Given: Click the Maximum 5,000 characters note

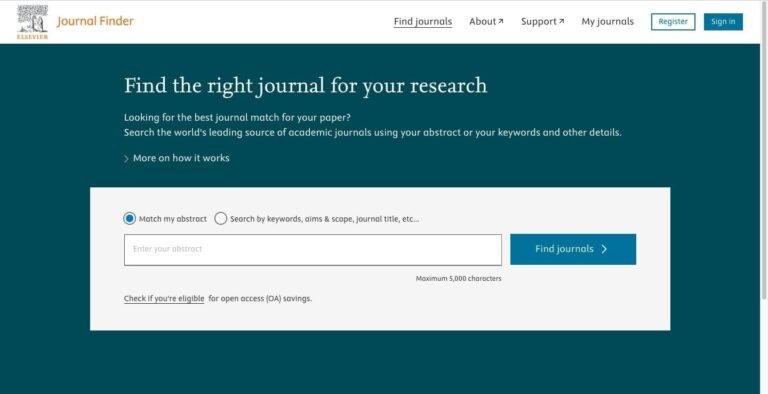Looking at the screenshot, I should click(458, 278).
